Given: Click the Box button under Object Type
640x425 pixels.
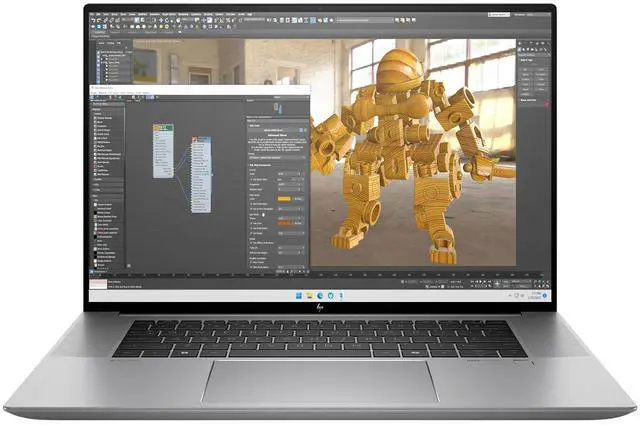Looking at the screenshot, I should pyautogui.click(x=525, y=69).
